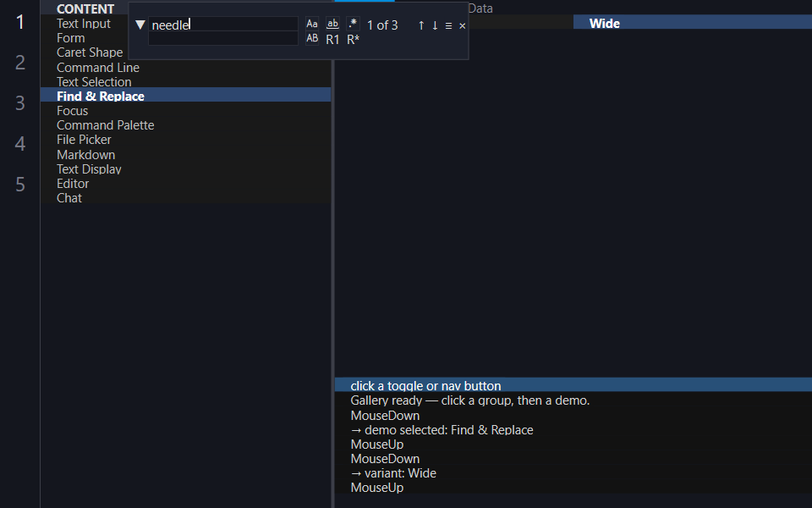Screen dimensions: 812x508
Task: Click R* to replace all matches
Action: pos(354,40)
